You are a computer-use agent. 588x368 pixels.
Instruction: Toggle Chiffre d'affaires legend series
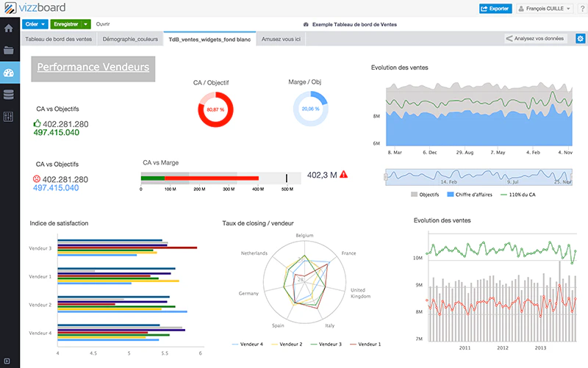470,195
